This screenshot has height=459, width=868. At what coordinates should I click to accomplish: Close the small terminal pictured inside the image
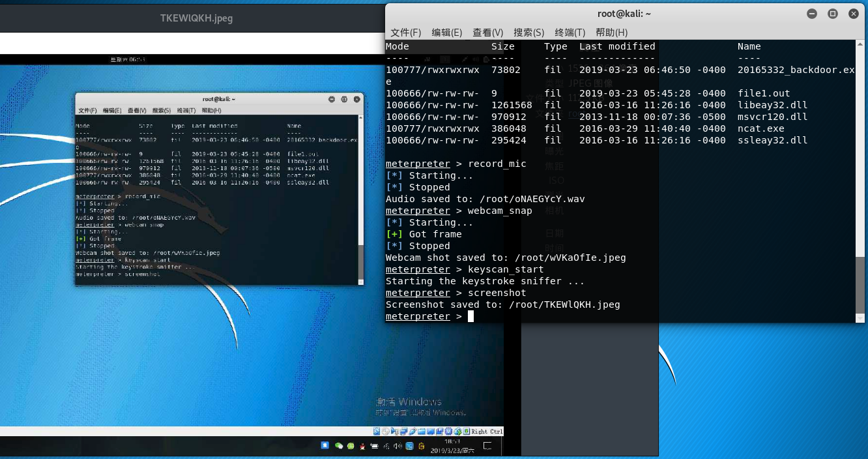(357, 99)
